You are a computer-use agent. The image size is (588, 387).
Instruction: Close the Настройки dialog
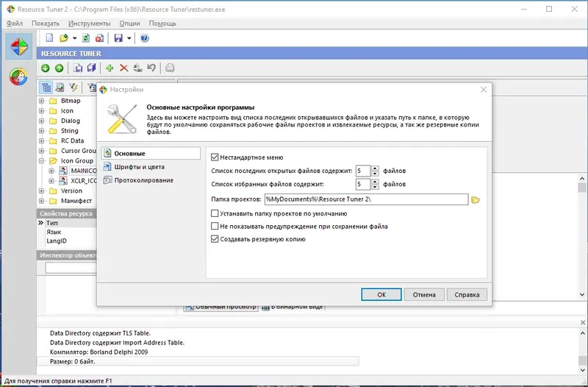[484, 89]
